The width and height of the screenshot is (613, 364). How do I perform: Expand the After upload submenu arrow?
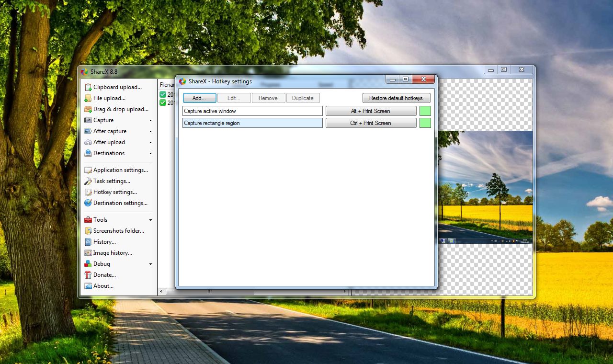tap(151, 143)
